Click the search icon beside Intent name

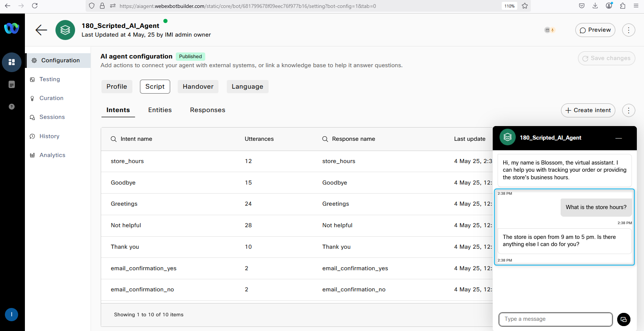[114, 139]
